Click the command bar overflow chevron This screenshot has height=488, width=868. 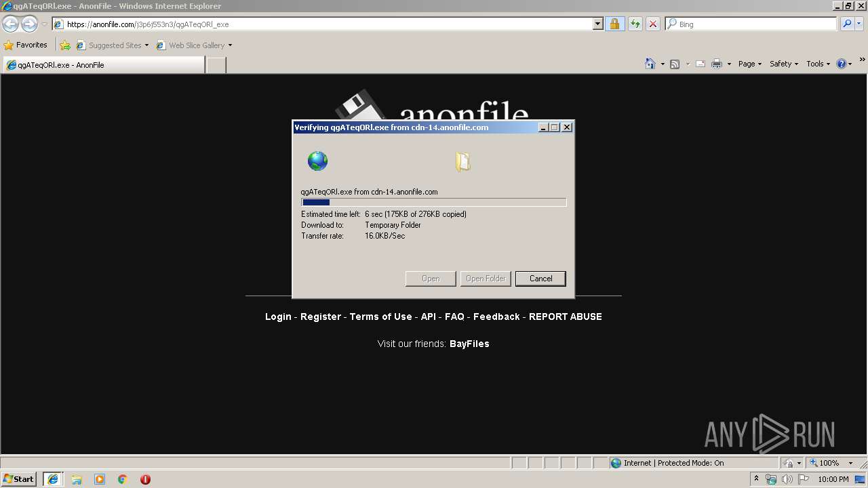tap(863, 60)
